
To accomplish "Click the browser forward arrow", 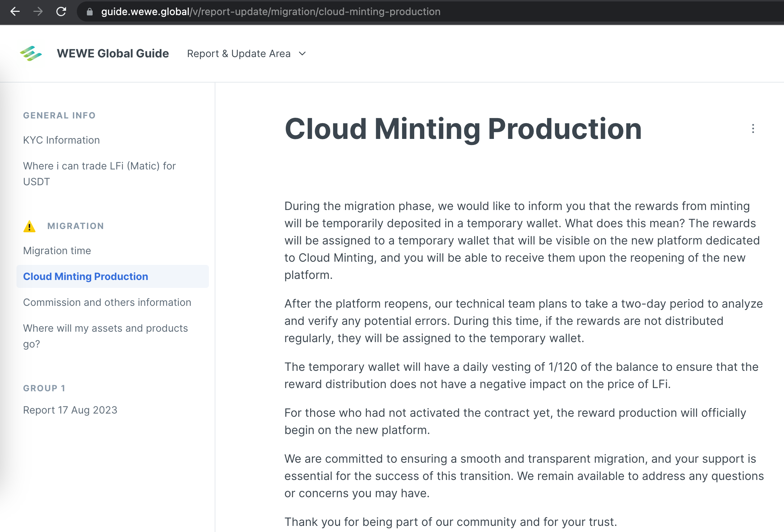I will pyautogui.click(x=38, y=11).
